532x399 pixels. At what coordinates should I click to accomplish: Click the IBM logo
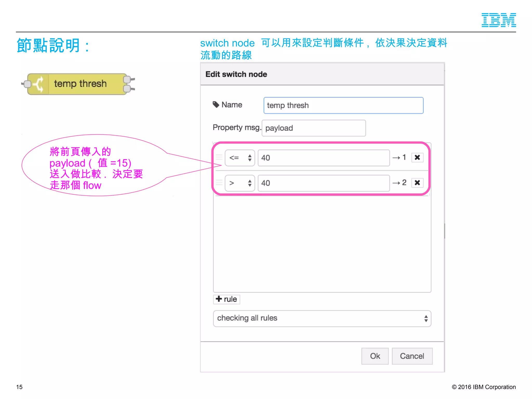498,20
